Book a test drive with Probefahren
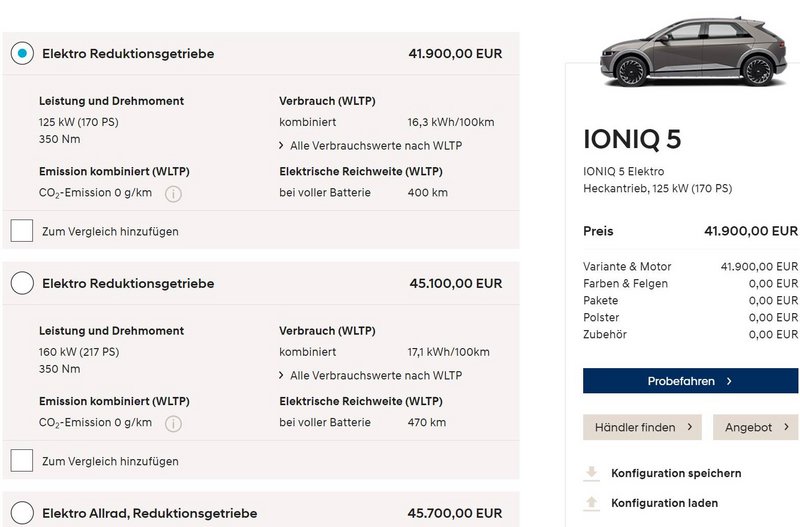 (x=690, y=381)
